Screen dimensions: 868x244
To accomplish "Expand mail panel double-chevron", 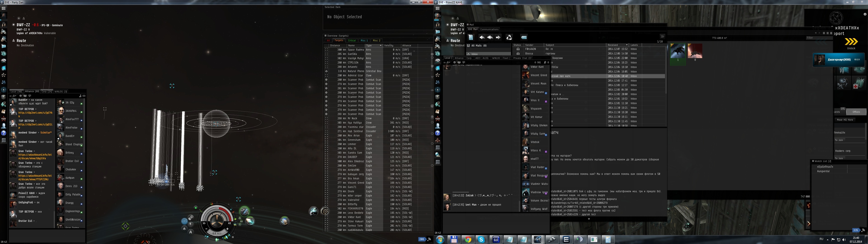I will pyautogui.click(x=662, y=36).
